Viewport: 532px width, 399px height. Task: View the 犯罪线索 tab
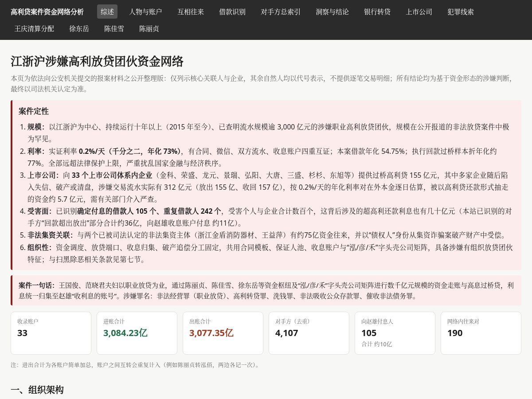coord(461,12)
